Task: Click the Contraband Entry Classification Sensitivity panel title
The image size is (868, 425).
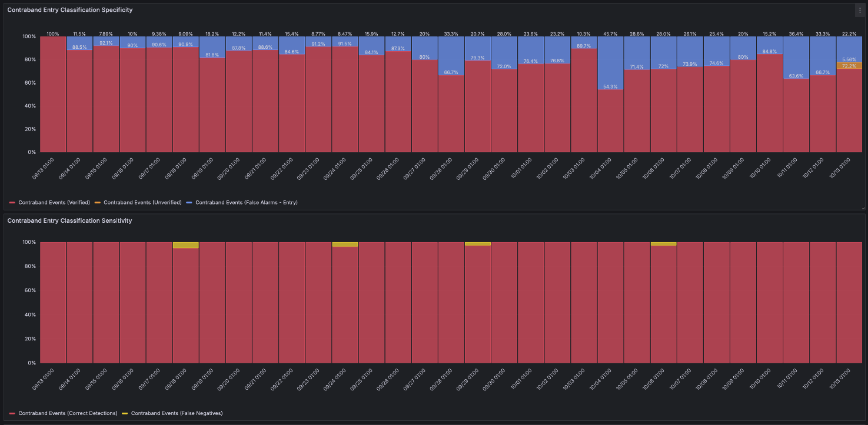Action: [69, 220]
